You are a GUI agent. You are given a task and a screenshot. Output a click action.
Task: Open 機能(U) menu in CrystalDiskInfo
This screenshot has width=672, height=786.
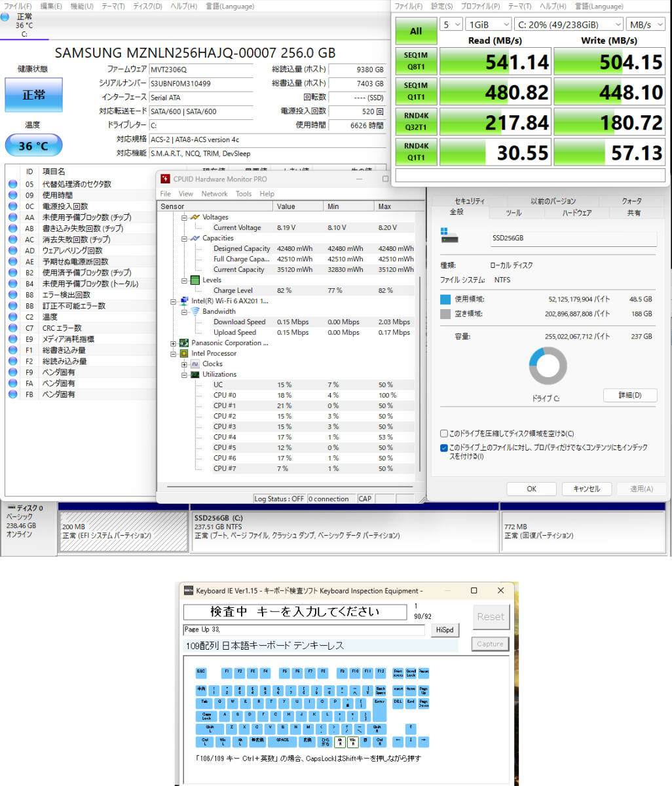[x=81, y=6]
